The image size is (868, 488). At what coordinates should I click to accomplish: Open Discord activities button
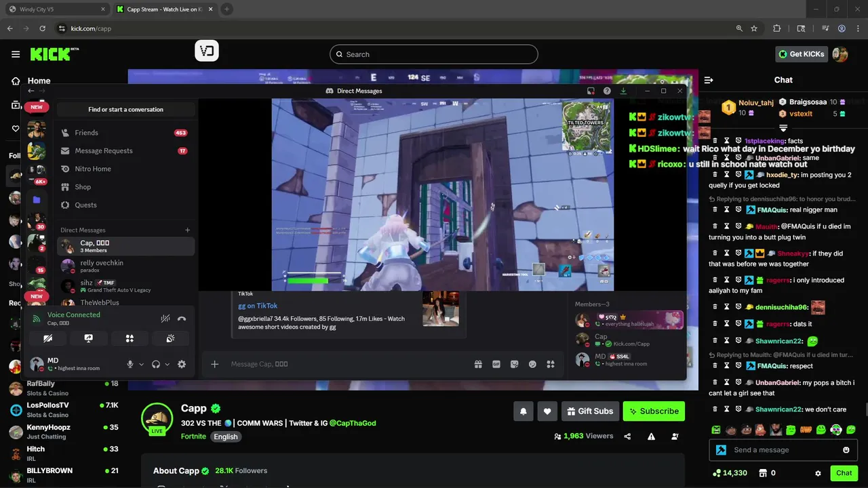pos(130,338)
